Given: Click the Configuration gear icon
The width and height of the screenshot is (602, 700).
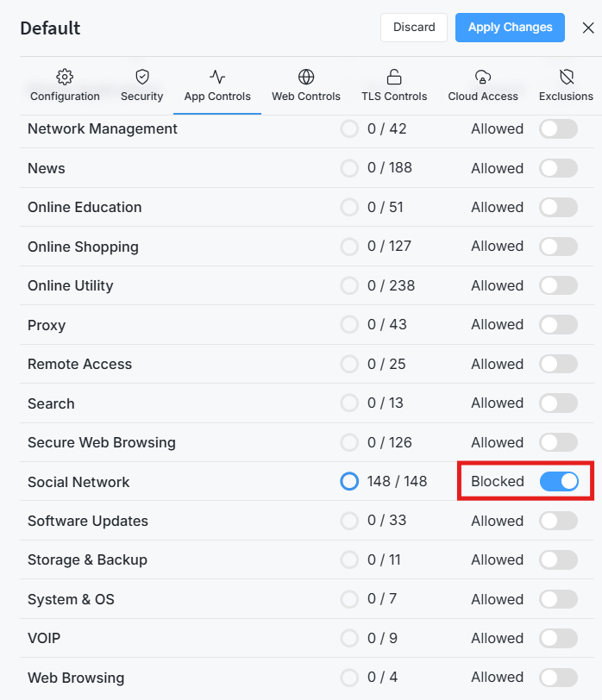Looking at the screenshot, I should pos(65,77).
